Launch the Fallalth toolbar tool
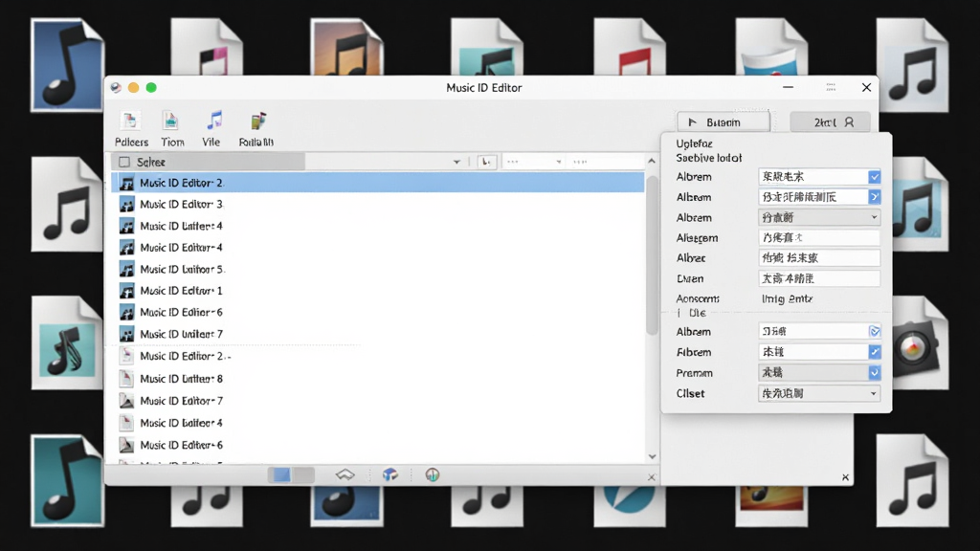Viewport: 980px width, 551px height. 258,121
